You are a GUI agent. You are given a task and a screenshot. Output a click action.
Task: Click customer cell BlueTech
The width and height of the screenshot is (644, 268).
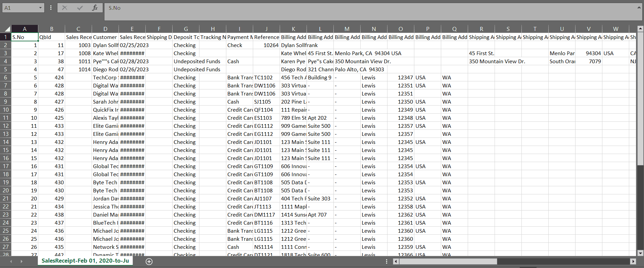pyautogui.click(x=105, y=223)
